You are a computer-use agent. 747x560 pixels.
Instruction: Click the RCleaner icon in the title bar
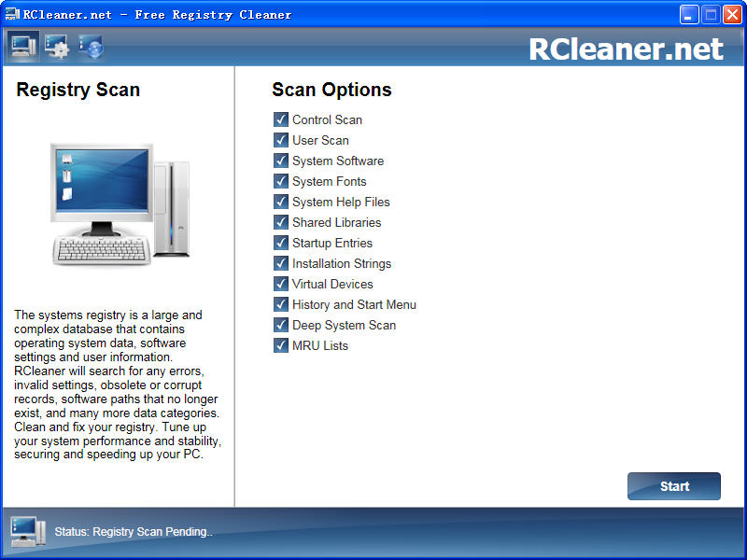(12, 13)
